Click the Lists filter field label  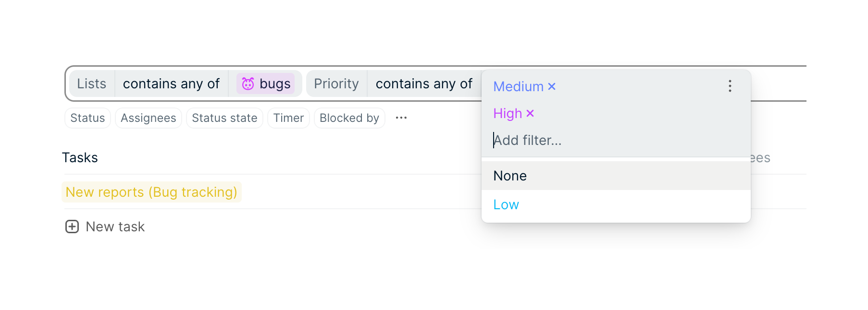92,84
